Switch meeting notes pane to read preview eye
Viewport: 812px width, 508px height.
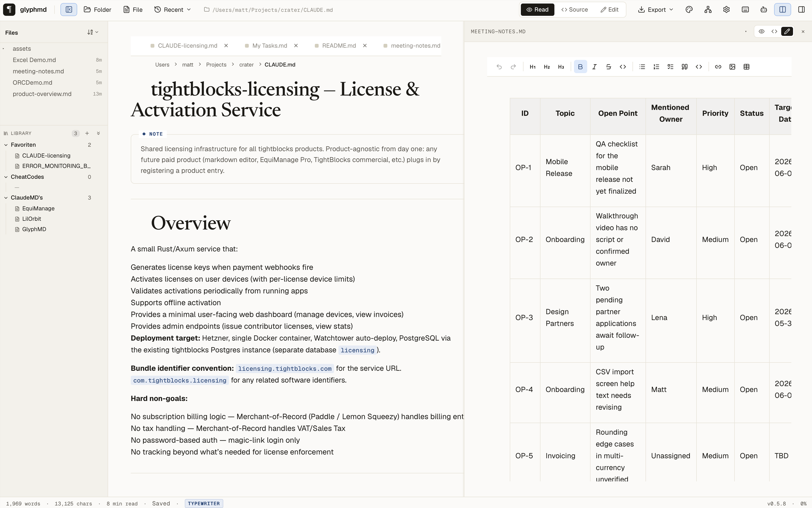(762, 32)
